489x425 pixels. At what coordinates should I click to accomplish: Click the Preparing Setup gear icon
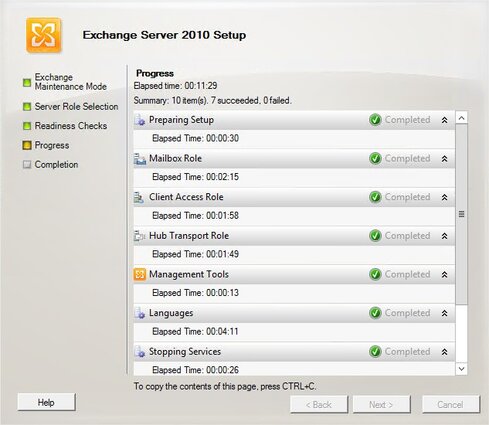tap(140, 120)
